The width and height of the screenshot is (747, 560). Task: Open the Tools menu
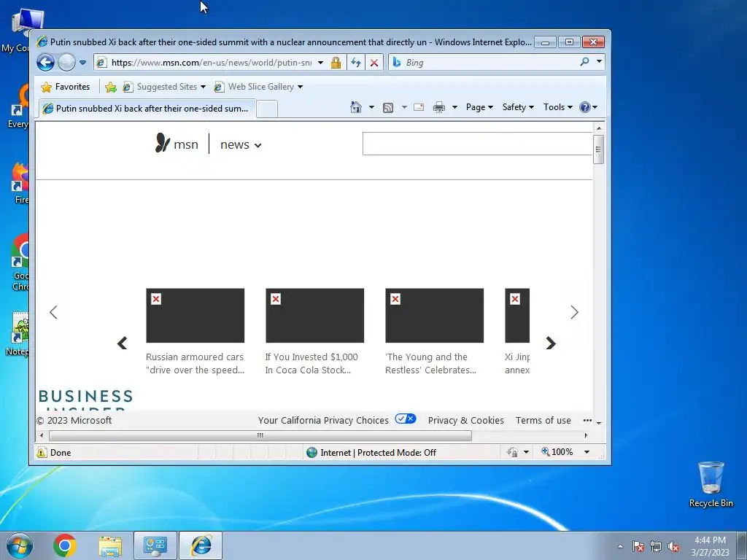pos(558,107)
